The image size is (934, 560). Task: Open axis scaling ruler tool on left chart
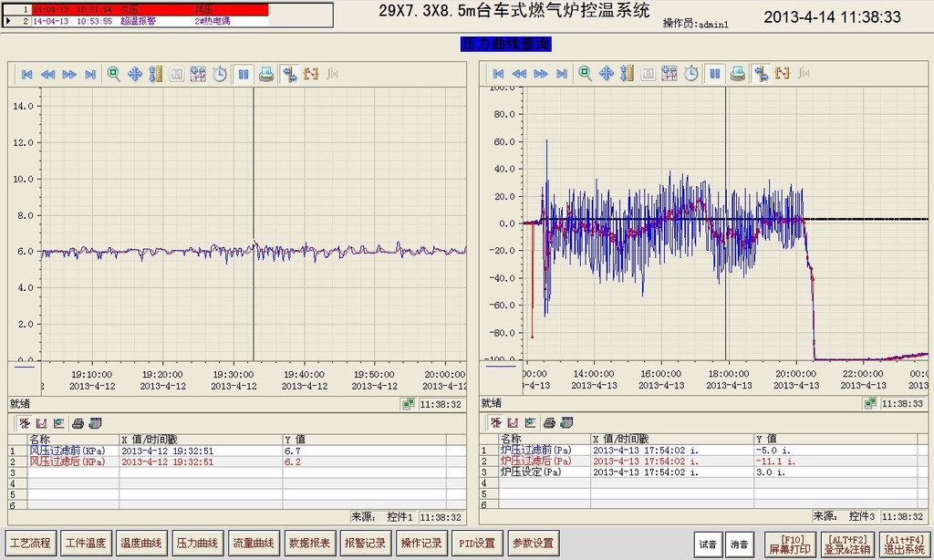(x=155, y=74)
